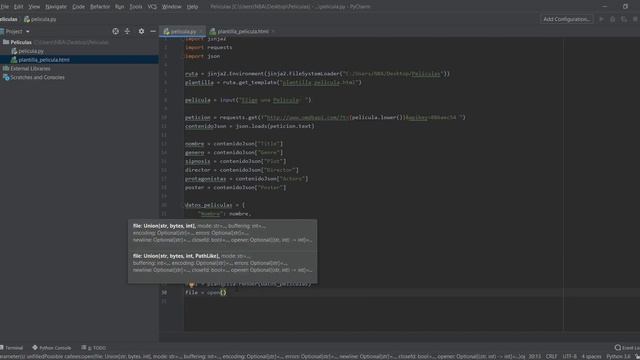Click the contenidoJson = json.loads line

249,126
